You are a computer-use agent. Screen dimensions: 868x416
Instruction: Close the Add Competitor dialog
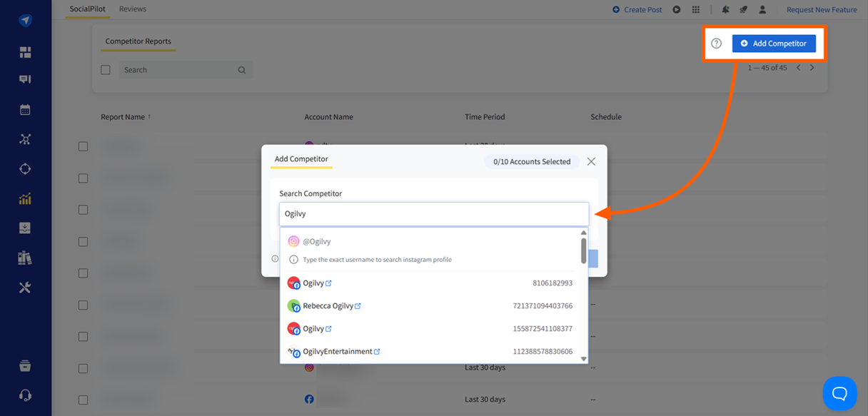[591, 162]
